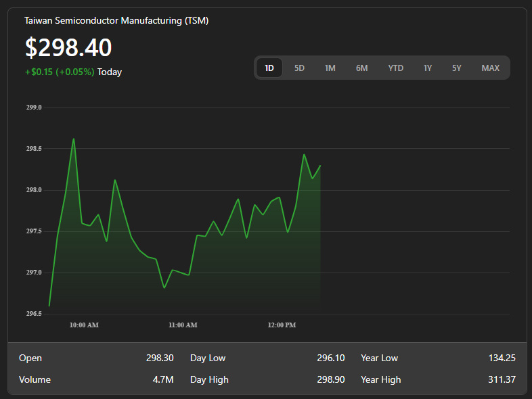Click the 297.0 y-axis label

pyautogui.click(x=34, y=273)
